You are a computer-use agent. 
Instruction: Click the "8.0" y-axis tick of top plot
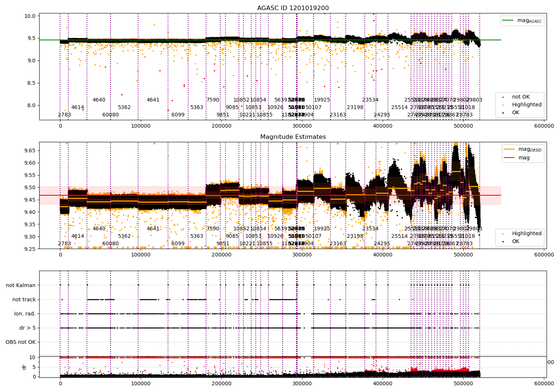[x=32, y=105]
